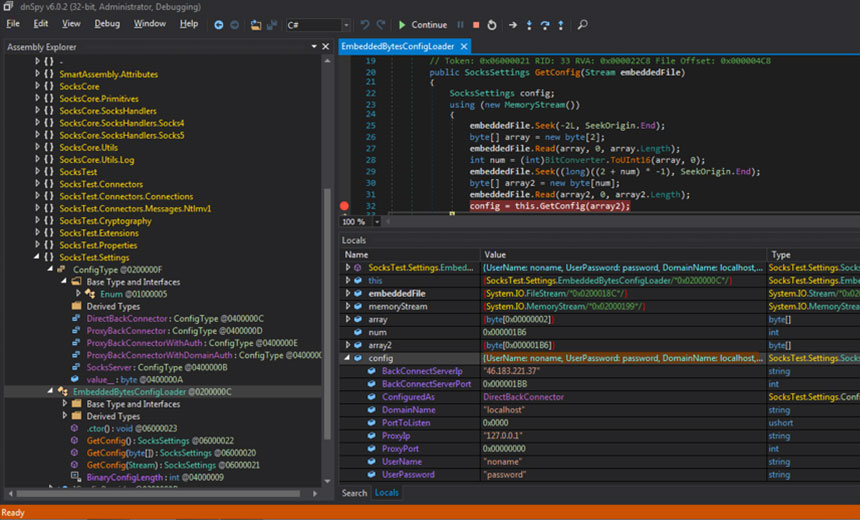Image resolution: width=860 pixels, height=520 pixels.
Task: Pause the debugger with the Break icon
Action: [460, 25]
